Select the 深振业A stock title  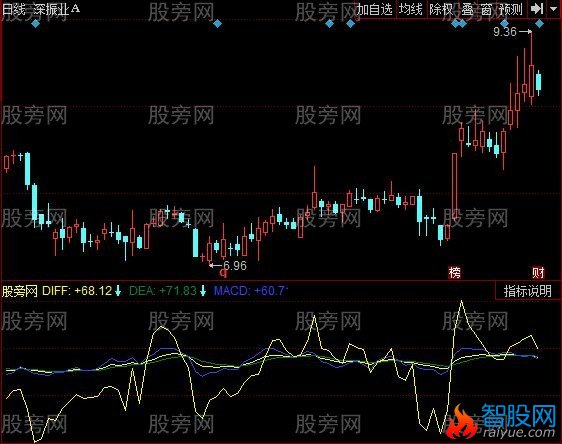point(57,9)
